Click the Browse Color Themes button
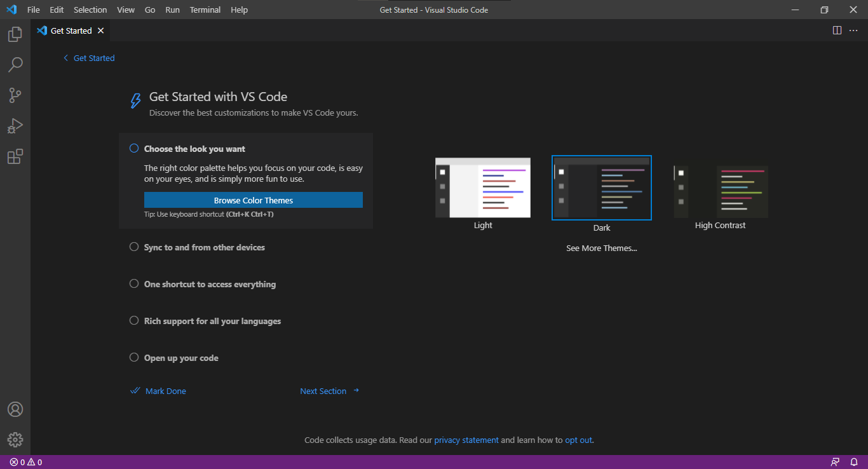 tap(253, 200)
